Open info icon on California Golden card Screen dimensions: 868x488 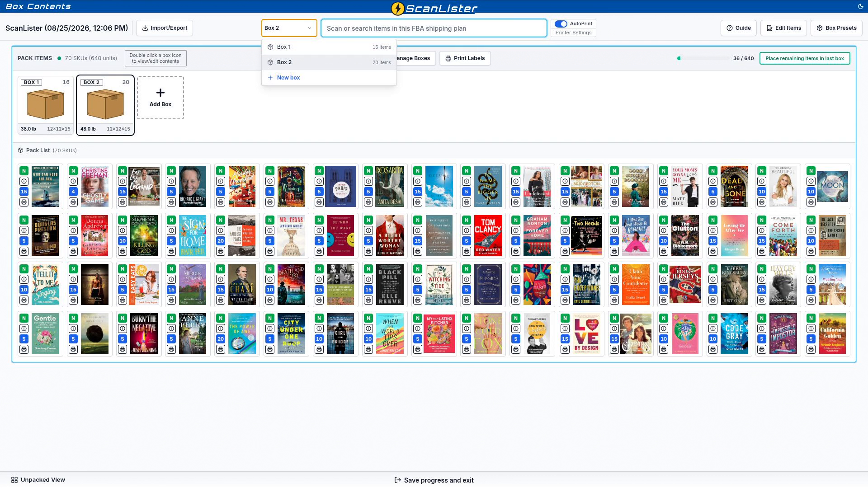pyautogui.click(x=811, y=328)
